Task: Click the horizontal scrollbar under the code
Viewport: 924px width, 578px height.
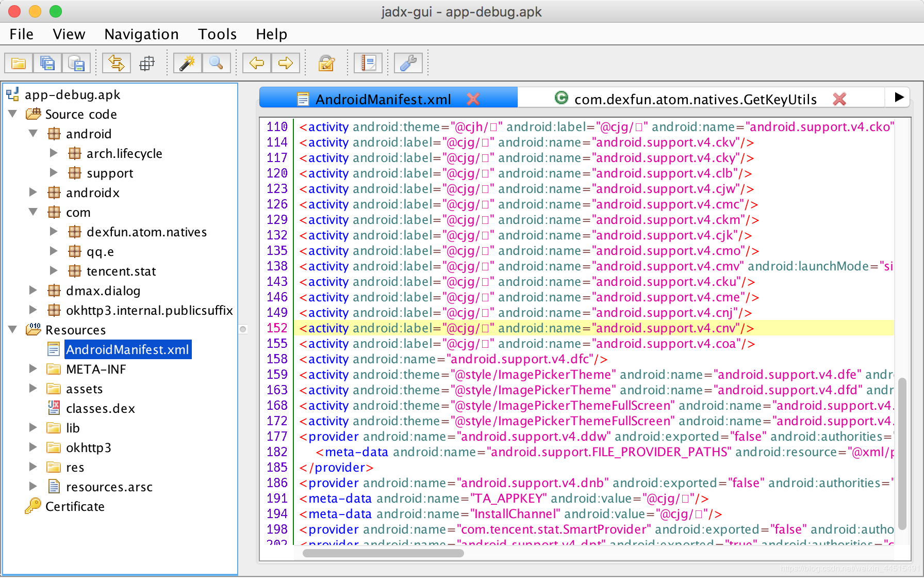Action: pyautogui.click(x=383, y=553)
